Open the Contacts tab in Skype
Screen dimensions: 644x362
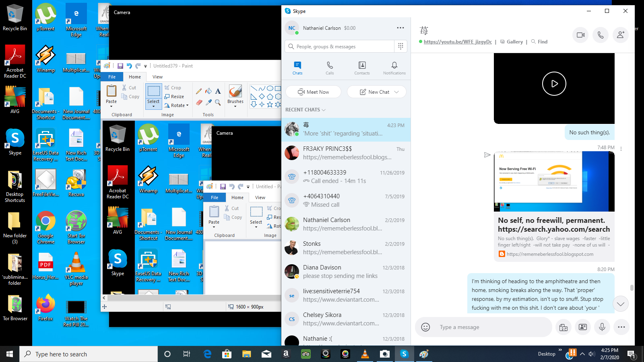pos(362,68)
